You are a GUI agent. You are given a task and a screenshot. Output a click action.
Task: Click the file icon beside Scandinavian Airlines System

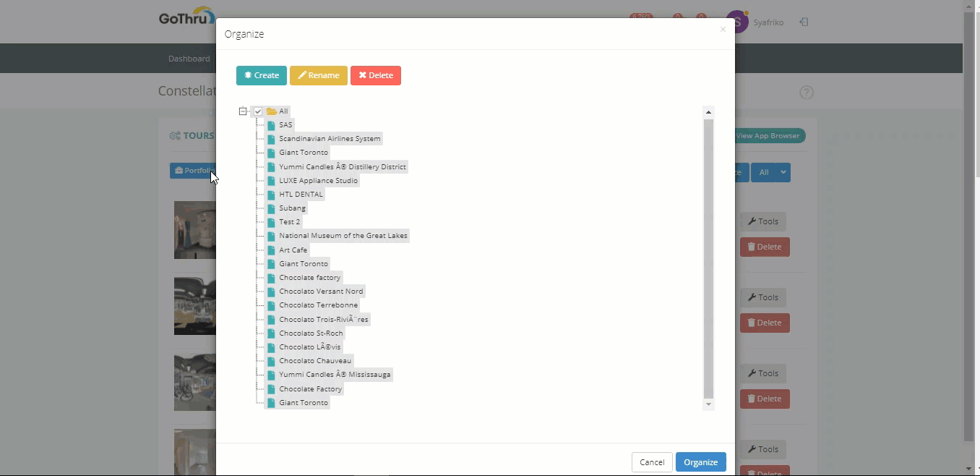pyautogui.click(x=271, y=139)
